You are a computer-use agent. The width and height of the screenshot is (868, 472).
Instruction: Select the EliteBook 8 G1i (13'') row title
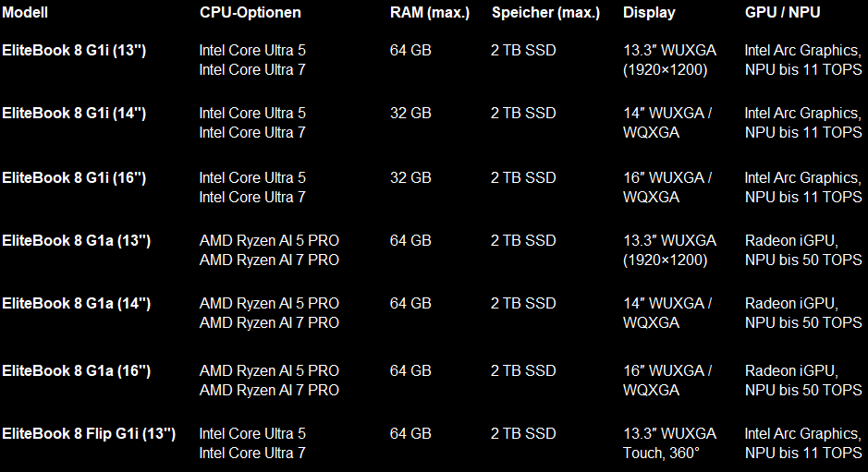(74, 50)
